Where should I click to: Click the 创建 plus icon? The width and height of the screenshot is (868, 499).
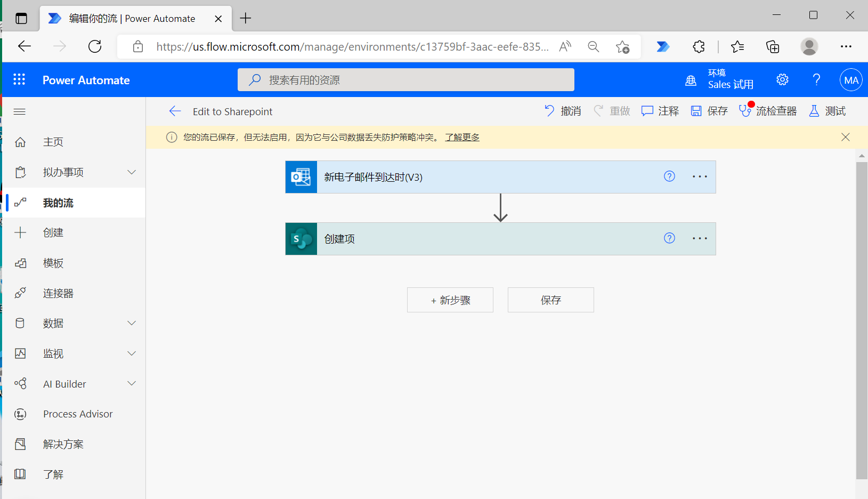click(20, 232)
